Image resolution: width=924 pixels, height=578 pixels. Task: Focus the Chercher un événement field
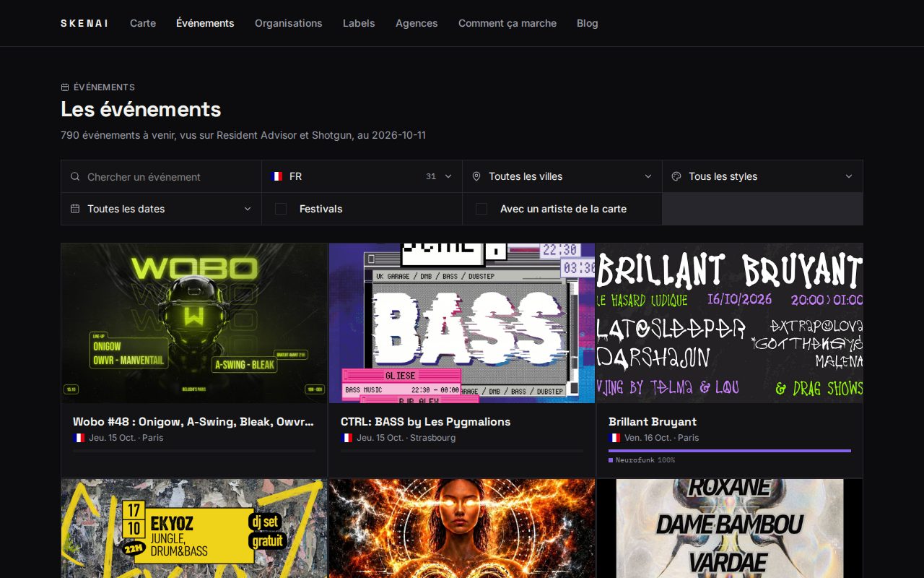pyautogui.click(x=161, y=176)
